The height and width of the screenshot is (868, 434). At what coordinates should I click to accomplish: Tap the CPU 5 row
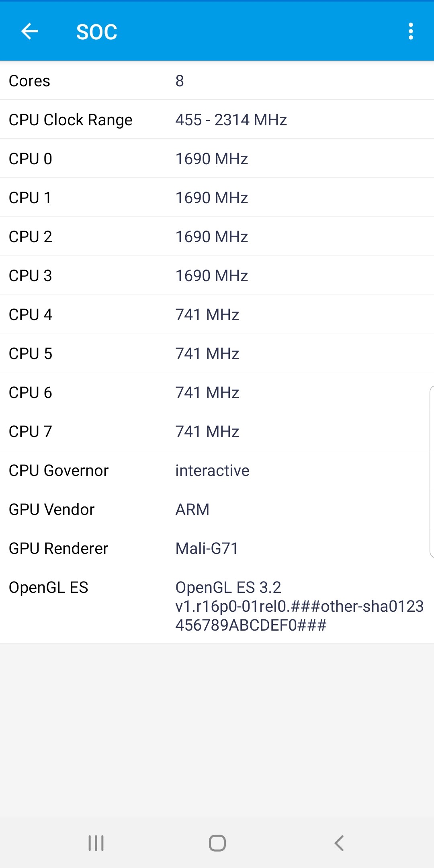click(217, 353)
